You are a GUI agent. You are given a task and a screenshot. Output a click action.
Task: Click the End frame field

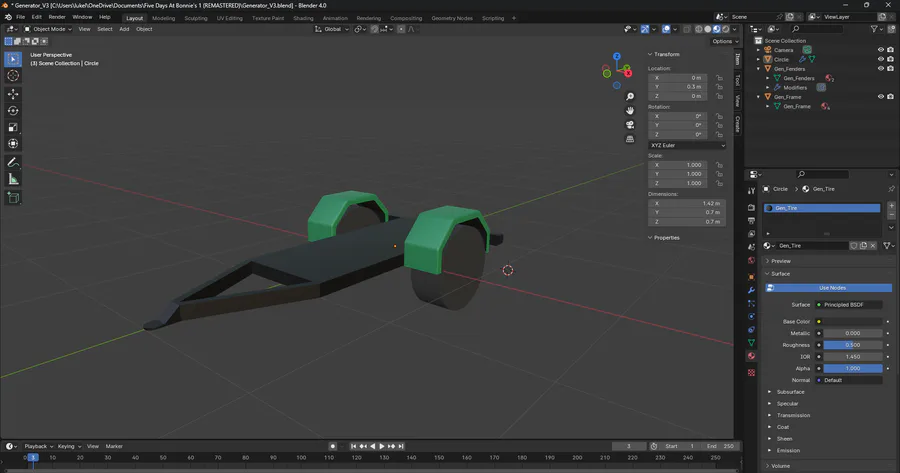coord(720,446)
